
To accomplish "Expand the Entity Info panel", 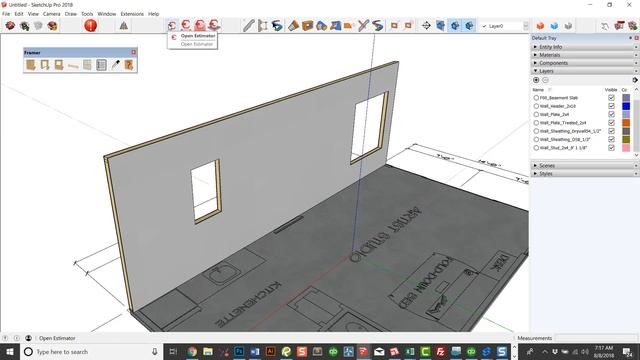I will (584, 47).
